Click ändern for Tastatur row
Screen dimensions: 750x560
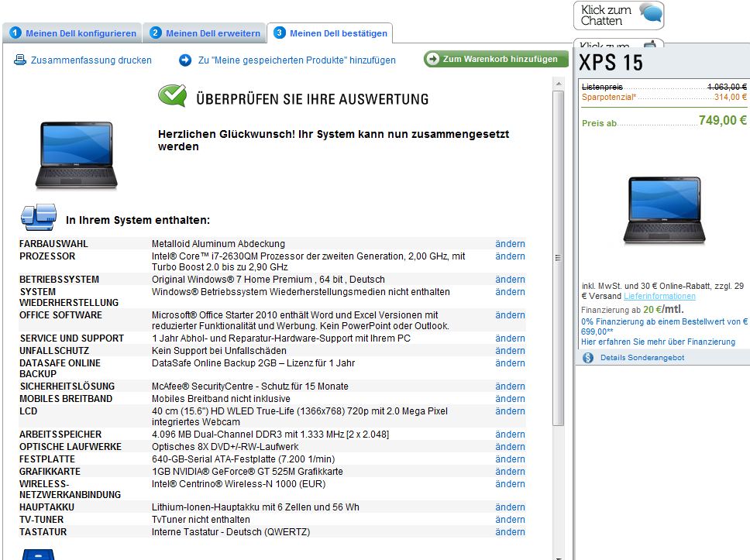510,531
